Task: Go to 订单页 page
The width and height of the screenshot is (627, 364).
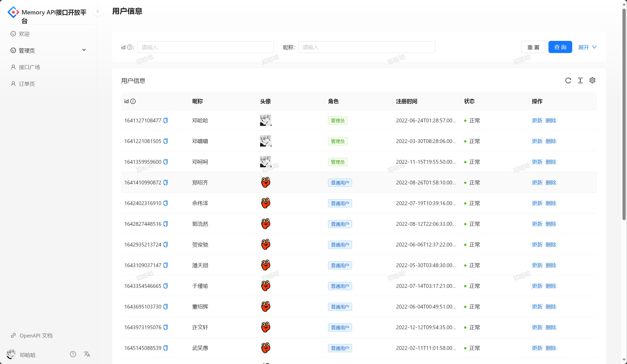Action: pyautogui.click(x=48, y=84)
